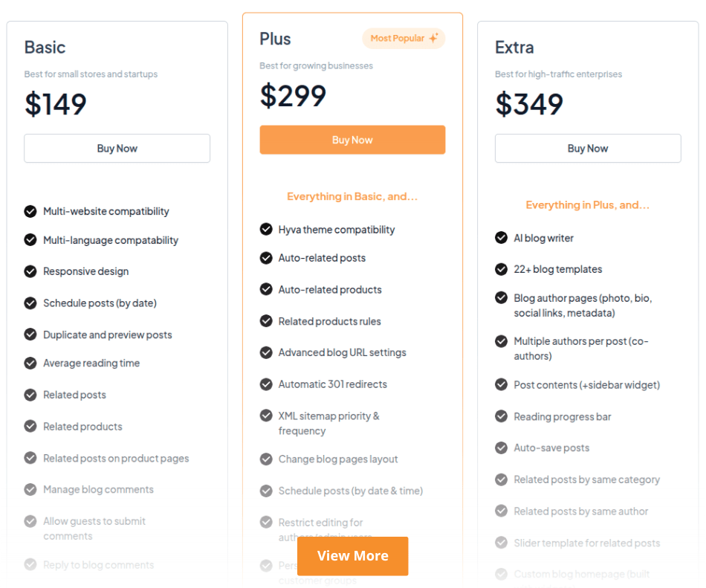Viewport: 706px width, 588px height.
Task: Click checkmark icon next to Advanced blog URL settings
Action: coord(266,352)
